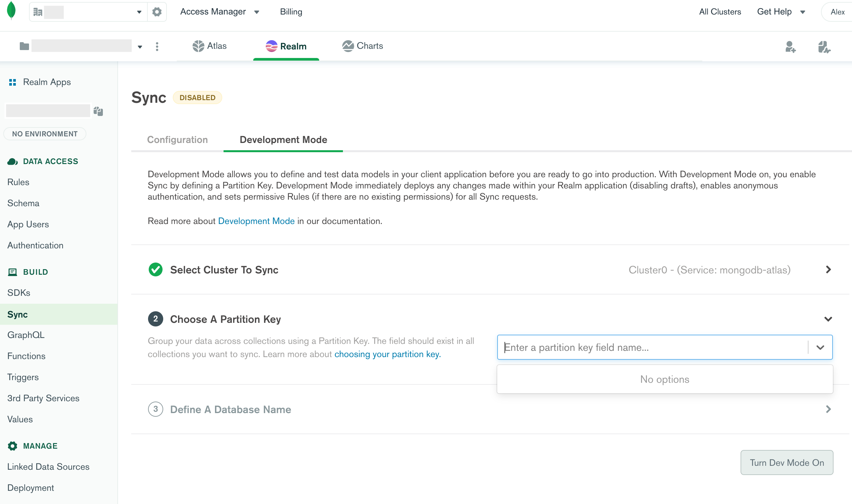
Task: Switch to the Charts tab
Action: coord(362,46)
